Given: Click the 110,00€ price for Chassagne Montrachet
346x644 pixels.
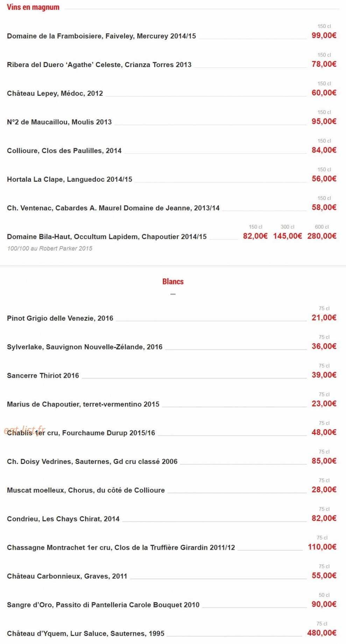Looking at the screenshot, I should [322, 547].
